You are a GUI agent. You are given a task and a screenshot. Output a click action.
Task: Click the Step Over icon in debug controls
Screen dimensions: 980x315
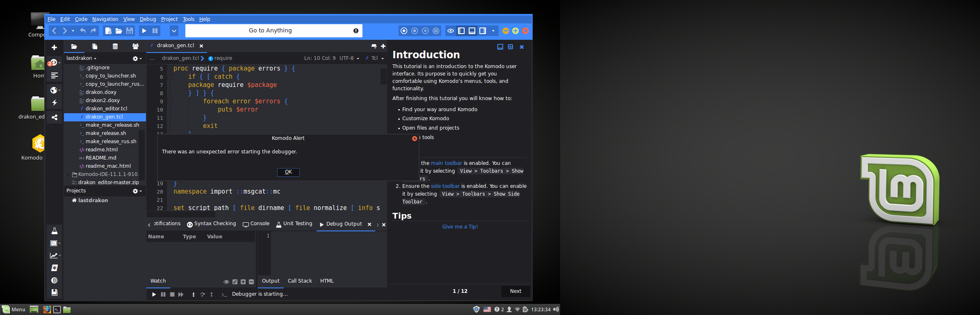[x=203, y=294]
